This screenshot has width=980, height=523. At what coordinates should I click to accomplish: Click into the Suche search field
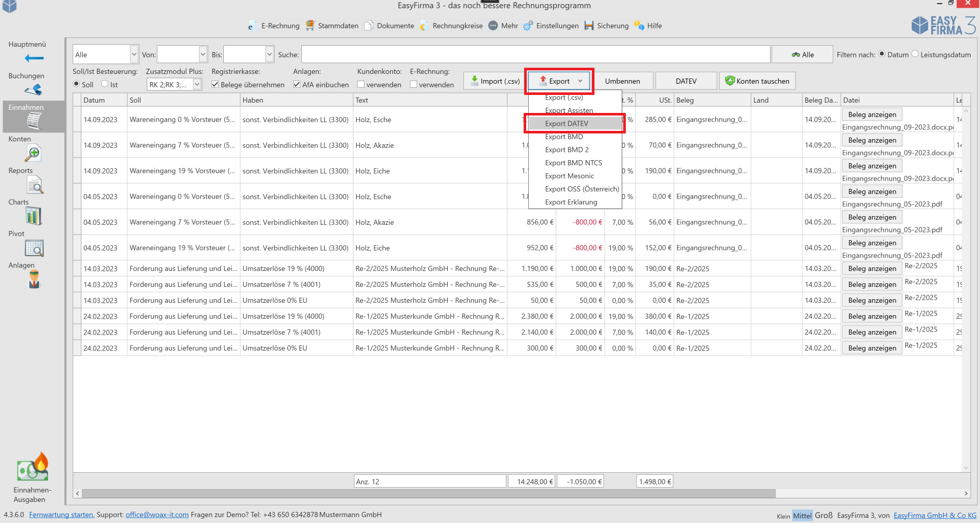pyautogui.click(x=535, y=54)
